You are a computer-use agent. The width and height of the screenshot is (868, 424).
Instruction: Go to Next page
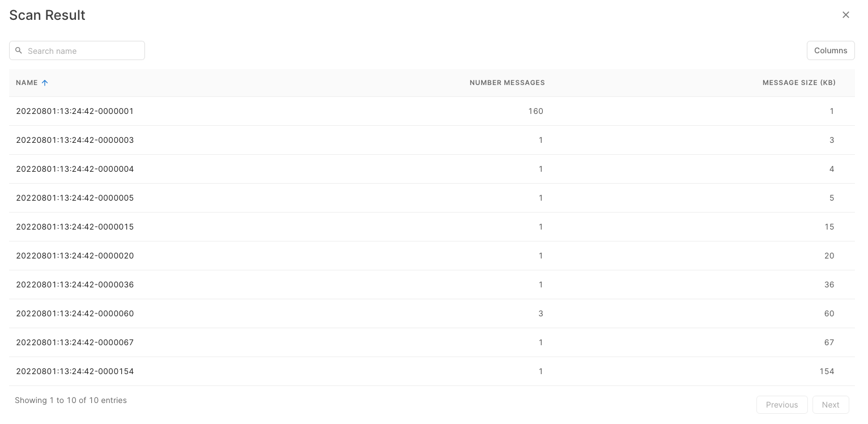(830, 405)
